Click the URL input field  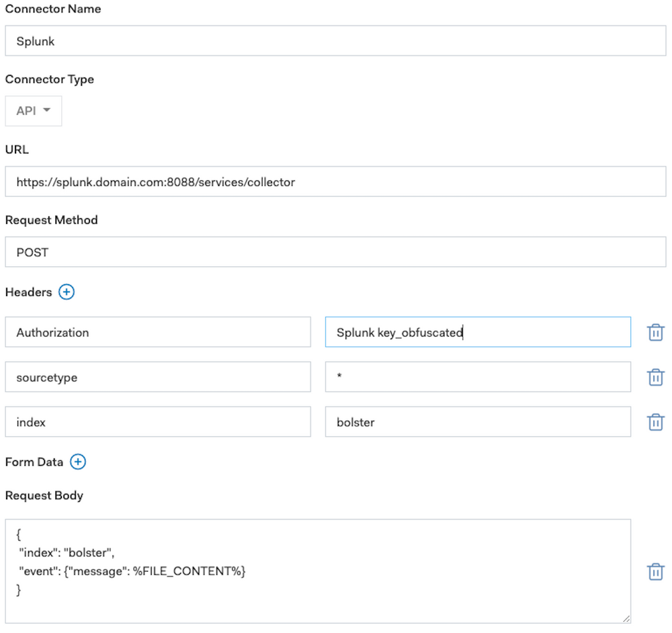click(x=335, y=181)
